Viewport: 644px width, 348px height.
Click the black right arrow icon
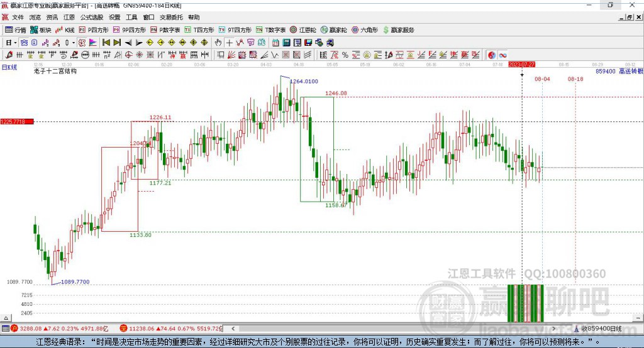139,43
